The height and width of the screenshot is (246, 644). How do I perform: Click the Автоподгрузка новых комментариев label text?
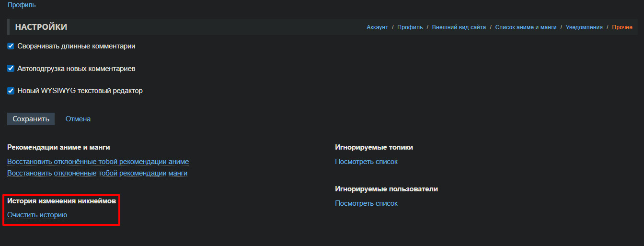pyautogui.click(x=76, y=69)
